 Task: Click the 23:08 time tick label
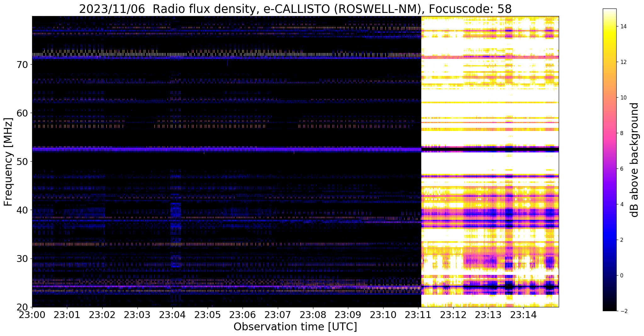(x=313, y=315)
